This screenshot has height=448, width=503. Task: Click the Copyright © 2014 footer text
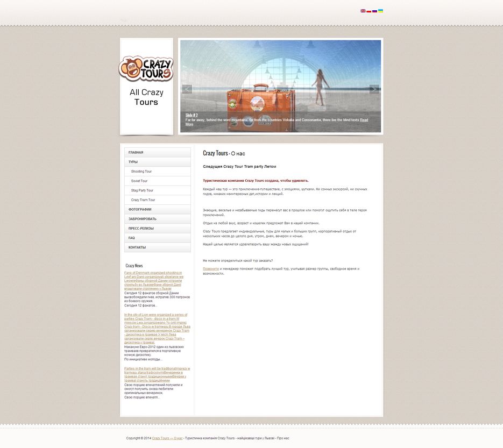click(139, 438)
